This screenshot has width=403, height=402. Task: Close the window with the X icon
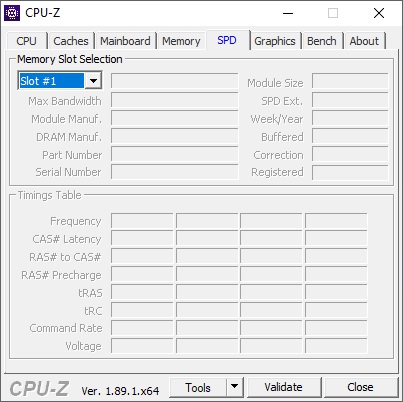pyautogui.click(x=379, y=13)
